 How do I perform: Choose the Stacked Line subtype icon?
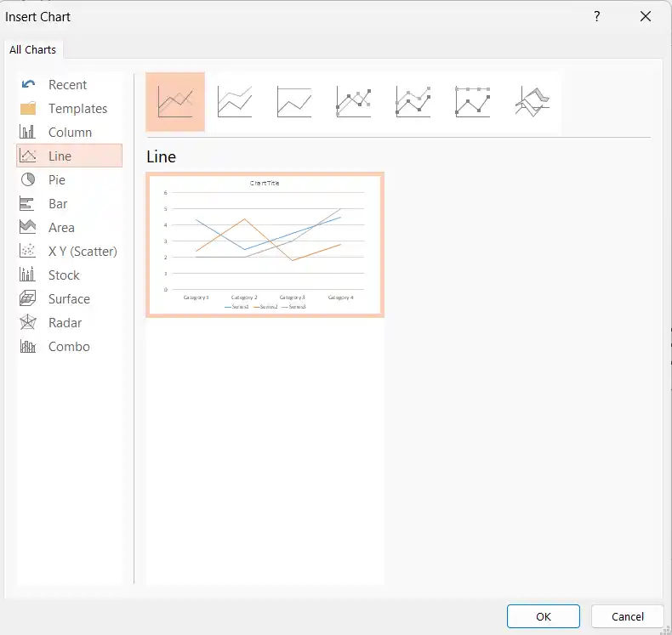tap(235, 102)
